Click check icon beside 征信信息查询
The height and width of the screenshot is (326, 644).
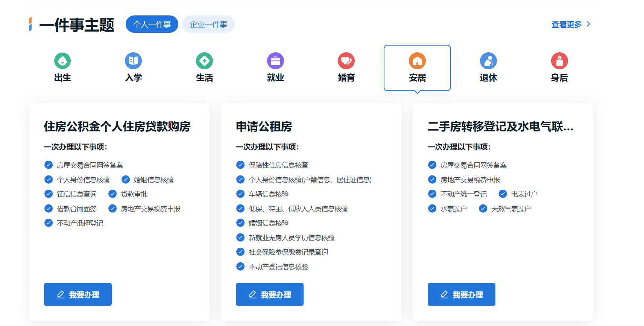49,194
